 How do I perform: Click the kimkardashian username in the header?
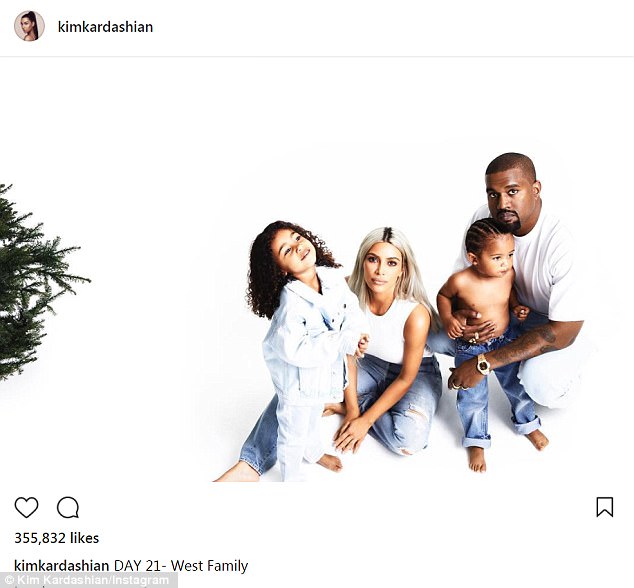[x=106, y=27]
